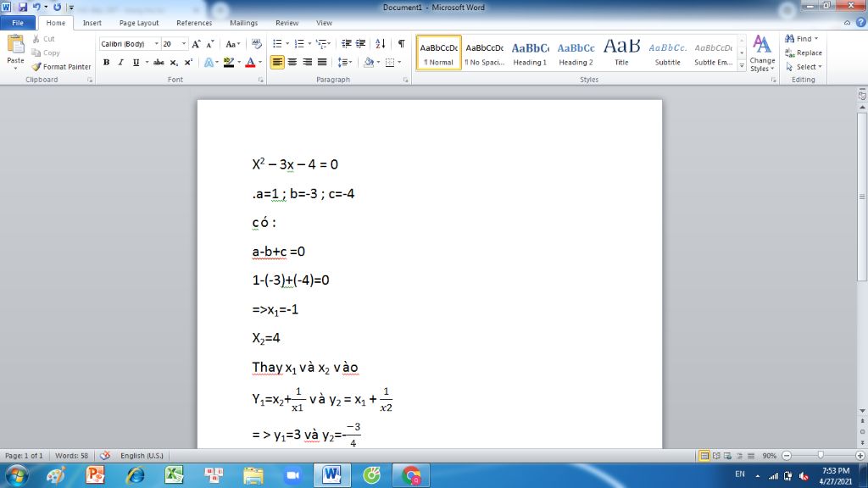
Task: Click the vertical scrollbar down arrow
Action: point(862,411)
